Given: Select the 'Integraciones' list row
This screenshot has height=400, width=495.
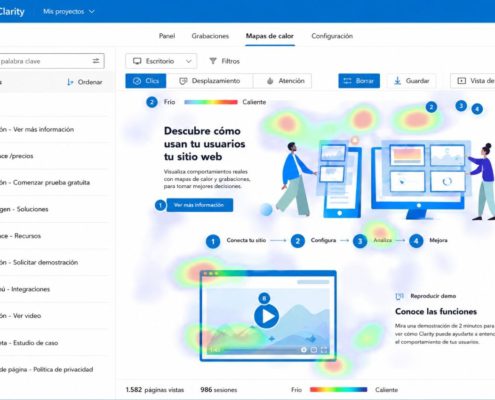Looking at the screenshot, I should click(55, 289).
